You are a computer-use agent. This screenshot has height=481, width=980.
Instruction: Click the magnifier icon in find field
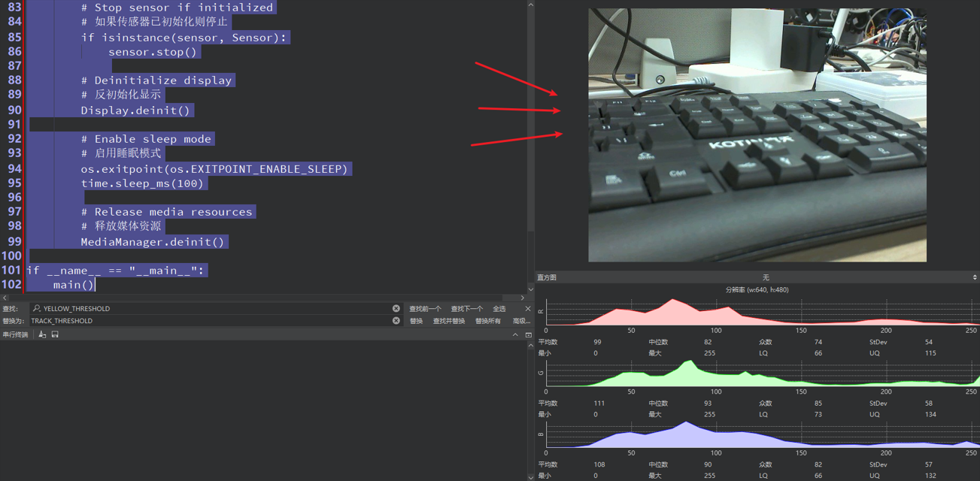point(37,309)
